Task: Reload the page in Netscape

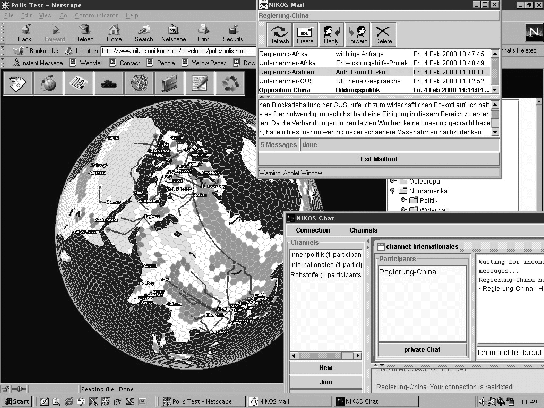Action: pos(85,33)
